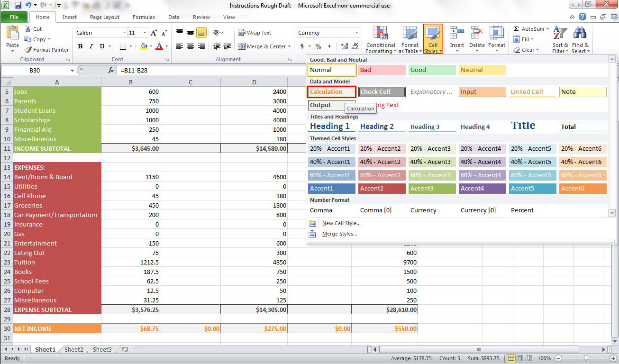Open the Currency number format dropdown

(x=356, y=33)
